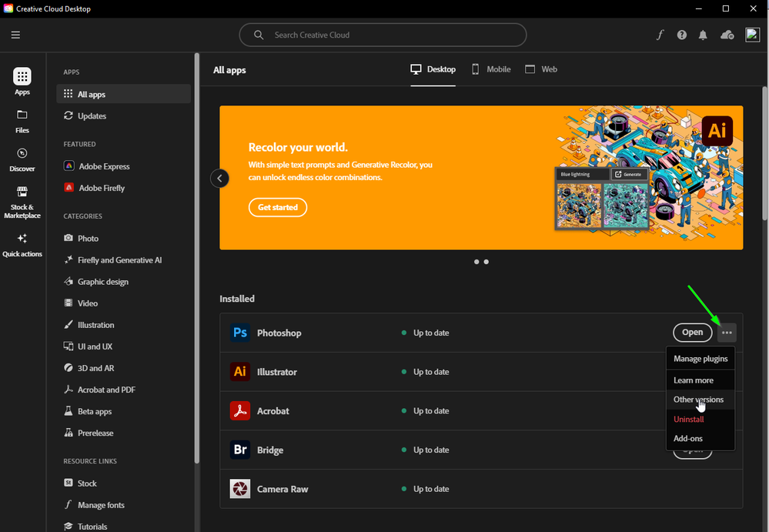Open Discover in the left rail
This screenshot has height=532, width=769.
(x=22, y=160)
